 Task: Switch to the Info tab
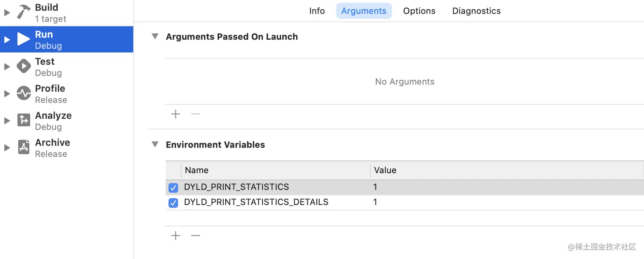(317, 11)
